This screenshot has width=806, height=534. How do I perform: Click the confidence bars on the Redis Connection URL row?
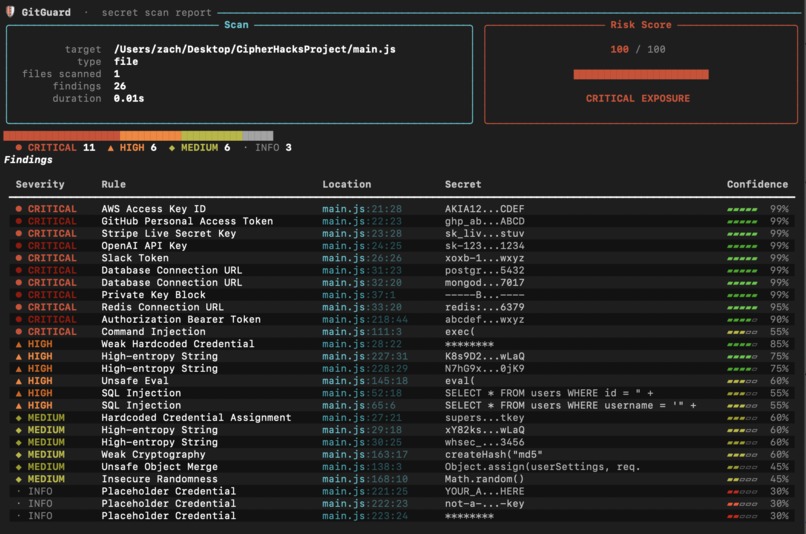(x=742, y=307)
